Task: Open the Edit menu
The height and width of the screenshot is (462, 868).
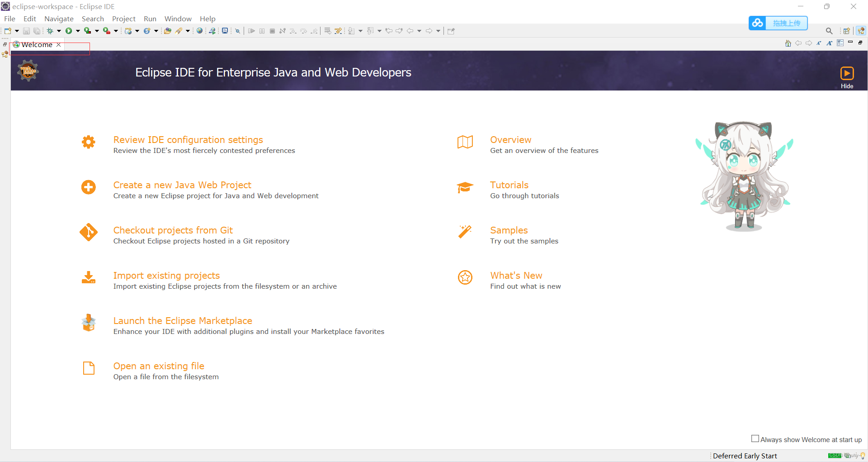Action: 30,19
